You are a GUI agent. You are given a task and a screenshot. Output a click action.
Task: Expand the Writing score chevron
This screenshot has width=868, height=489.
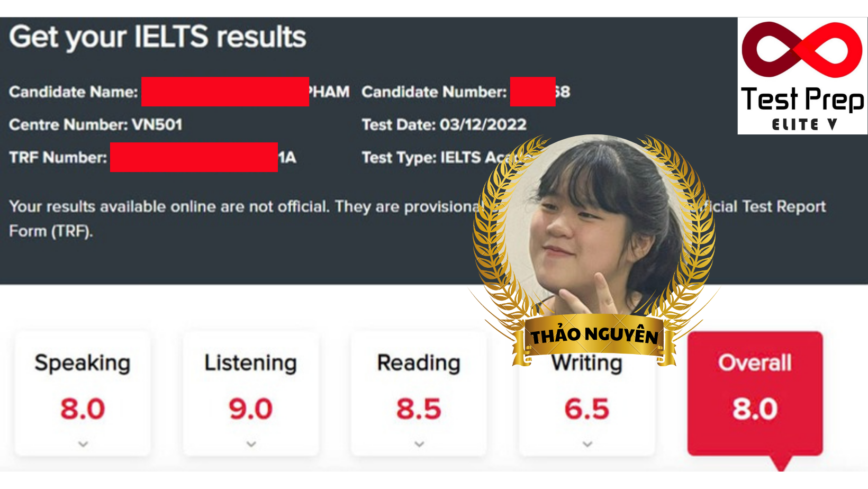point(587,444)
